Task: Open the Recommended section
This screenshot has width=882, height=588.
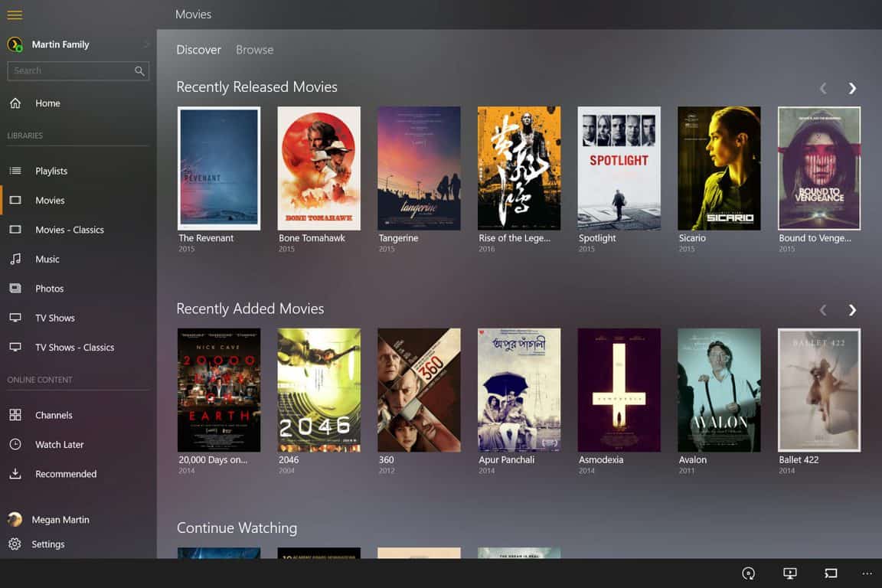Action: pos(66,474)
